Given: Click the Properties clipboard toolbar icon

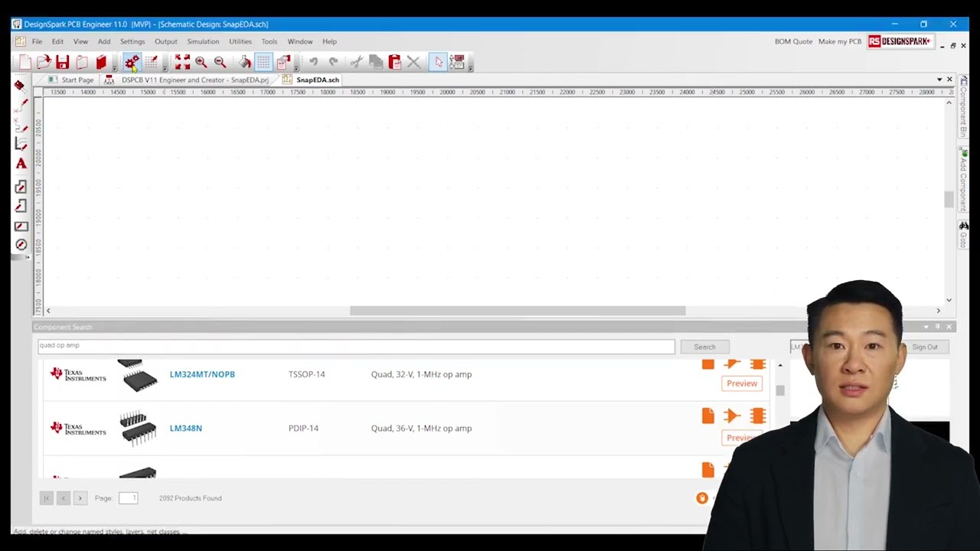Looking at the screenshot, I should pyautogui.click(x=283, y=62).
